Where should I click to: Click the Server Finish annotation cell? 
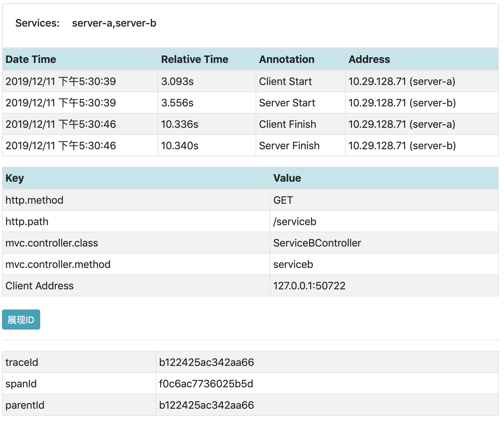pyautogui.click(x=289, y=146)
